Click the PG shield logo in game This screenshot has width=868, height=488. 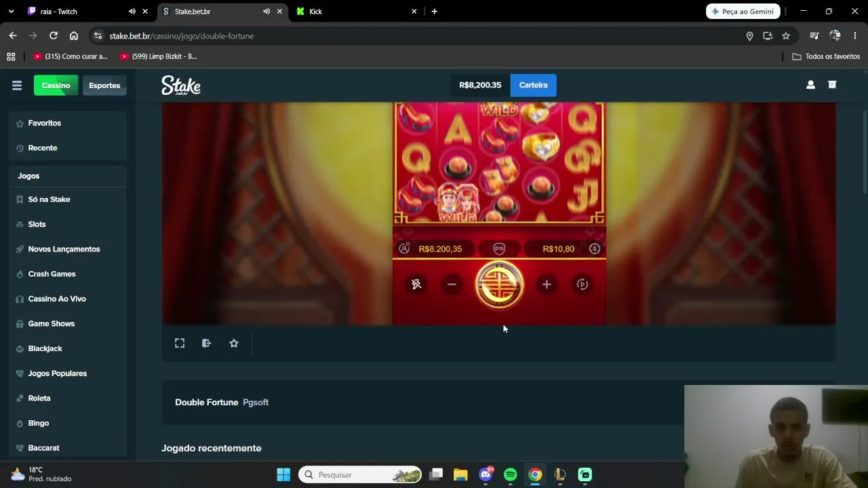499,249
